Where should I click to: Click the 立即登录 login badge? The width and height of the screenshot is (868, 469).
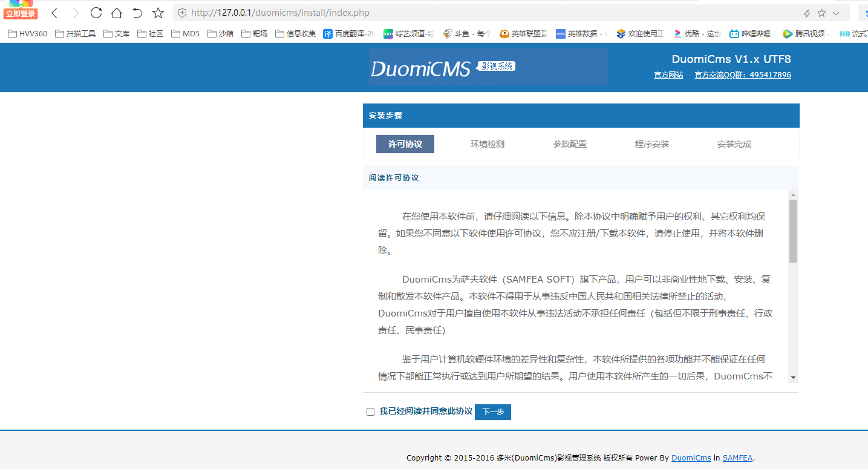coord(21,14)
